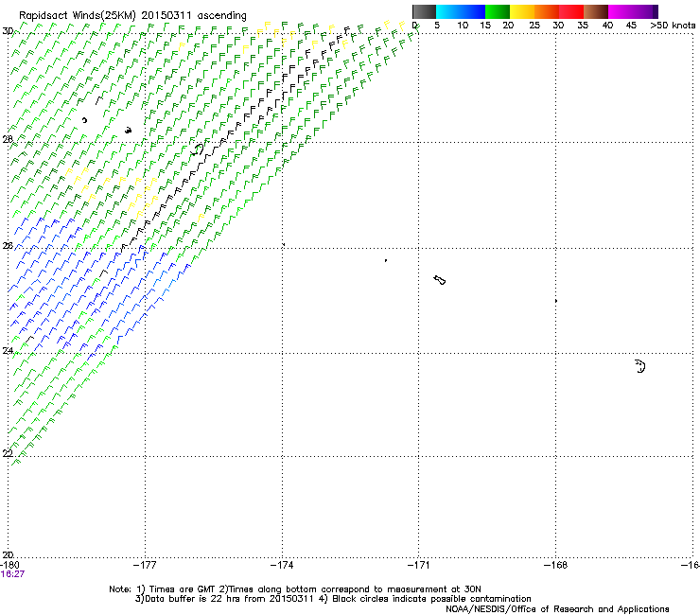Click the '-174' longitude axis label
The image size is (700, 615).
(x=282, y=565)
